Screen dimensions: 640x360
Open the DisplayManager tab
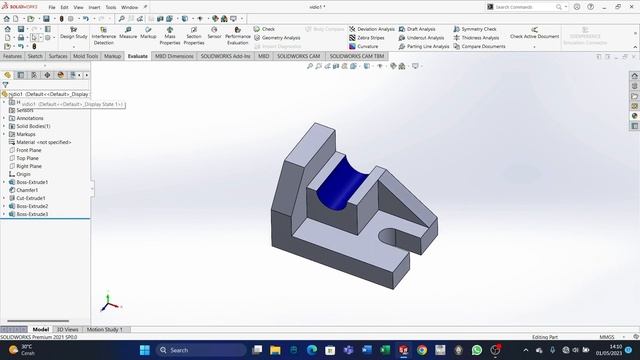coord(61,75)
